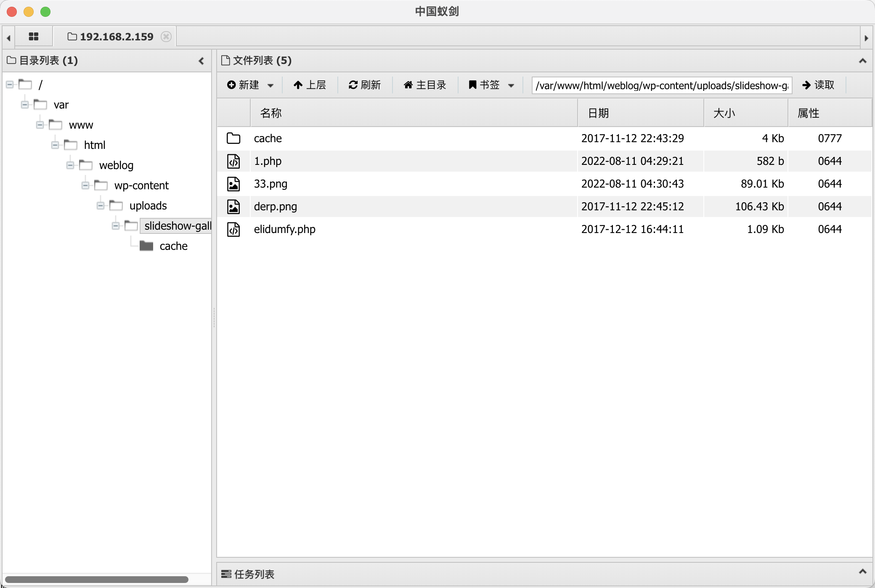Click the 1.php file icon
875x588 pixels.
click(233, 161)
